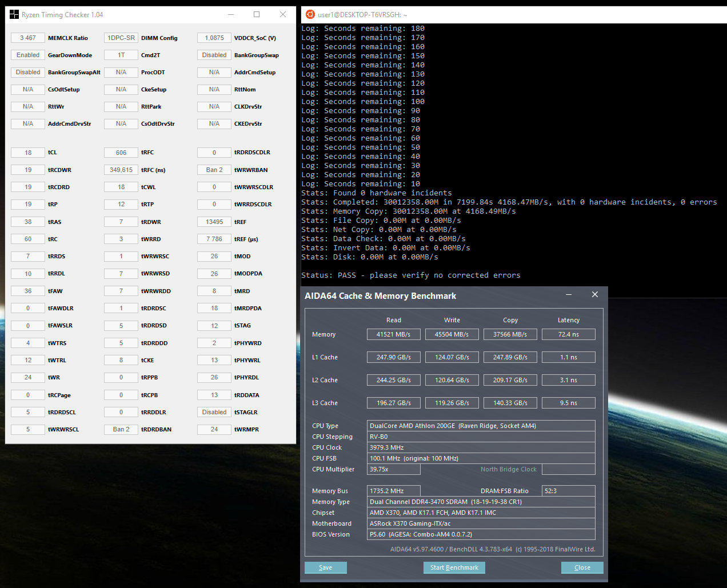
Task: Minimize the AIDA64 benchmark window
Action: click(569, 295)
